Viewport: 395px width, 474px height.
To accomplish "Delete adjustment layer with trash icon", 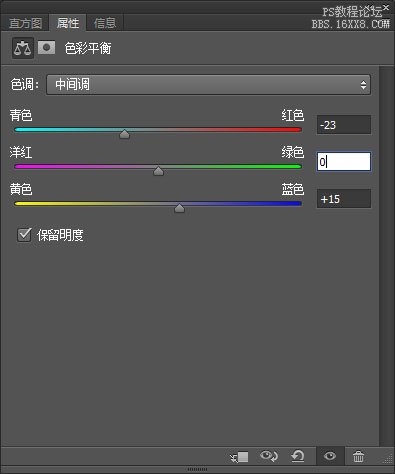I will pyautogui.click(x=358, y=456).
